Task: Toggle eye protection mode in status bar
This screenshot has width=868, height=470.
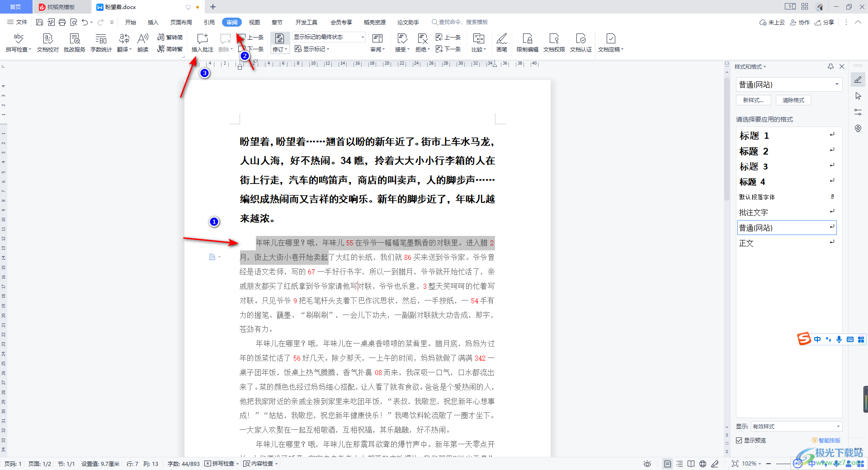Action: (x=647, y=464)
